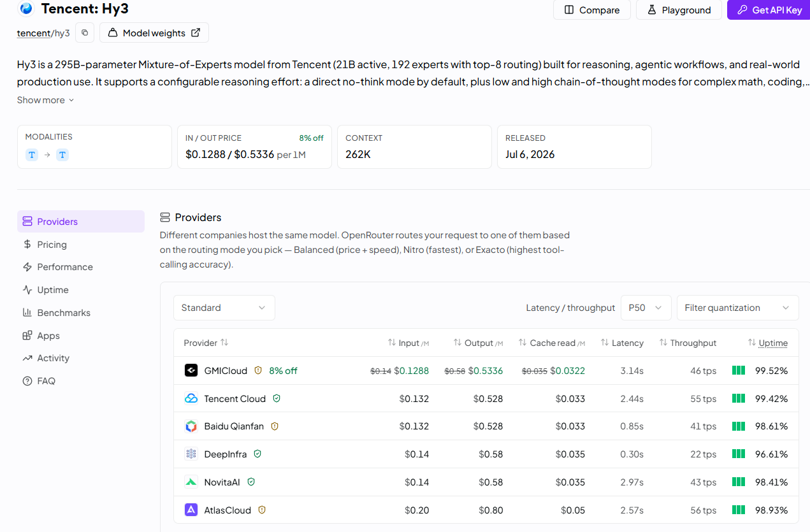Click the shield badge next to NovitaAI
The image size is (810, 532).
pyautogui.click(x=251, y=482)
